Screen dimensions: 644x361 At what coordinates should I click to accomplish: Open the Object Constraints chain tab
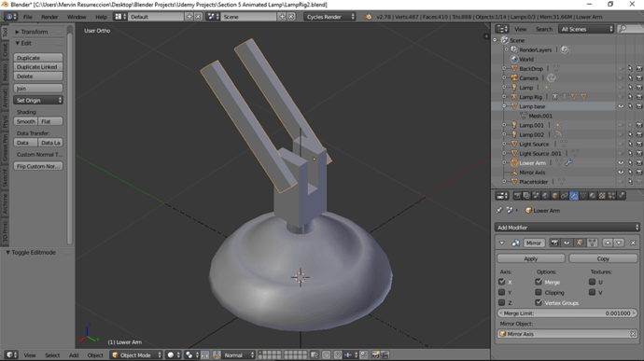click(x=565, y=196)
